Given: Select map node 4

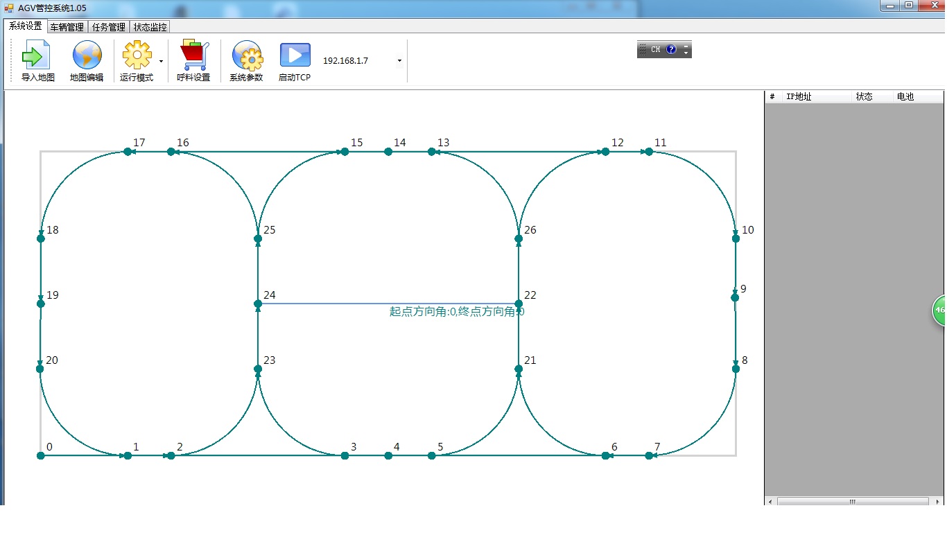Looking at the screenshot, I should (x=388, y=455).
